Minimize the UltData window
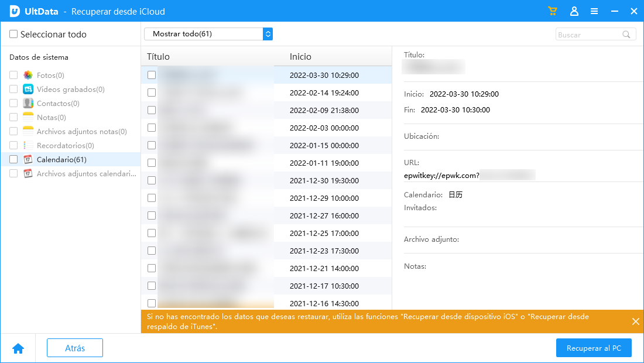This screenshot has height=363, width=644. click(614, 12)
